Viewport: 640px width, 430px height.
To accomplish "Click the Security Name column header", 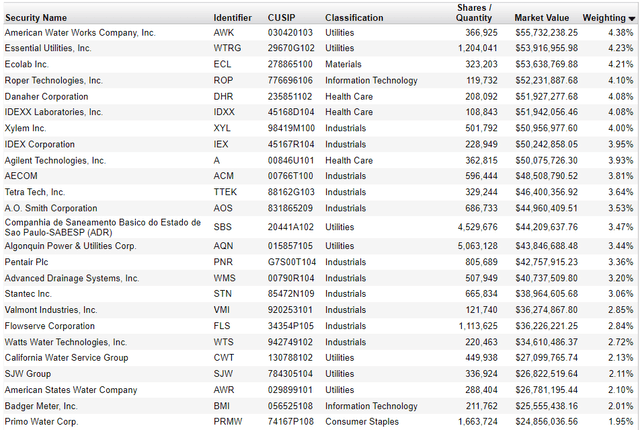I will point(36,18).
